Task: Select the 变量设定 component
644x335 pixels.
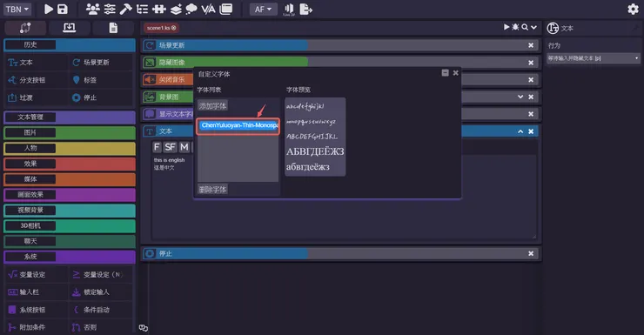Action: coord(37,275)
